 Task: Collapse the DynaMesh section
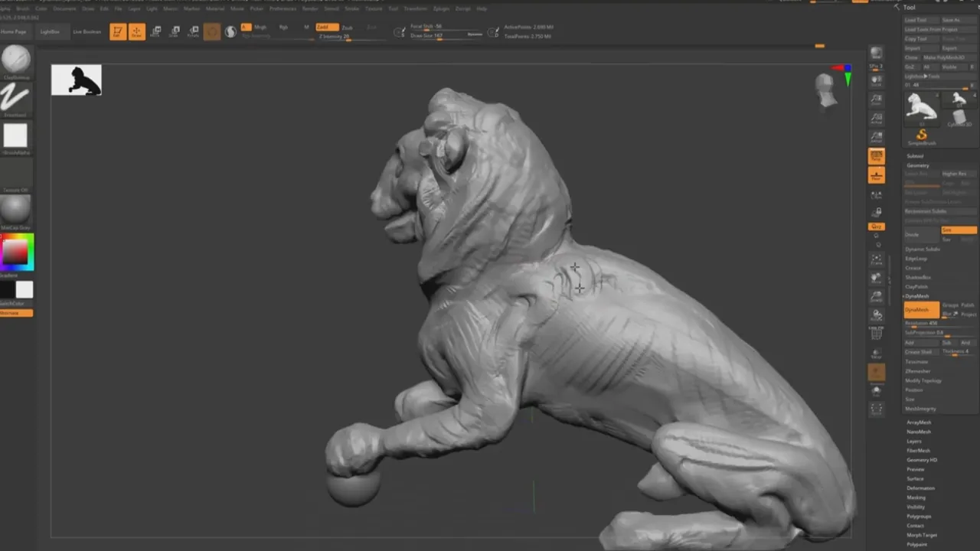pyautogui.click(x=917, y=296)
